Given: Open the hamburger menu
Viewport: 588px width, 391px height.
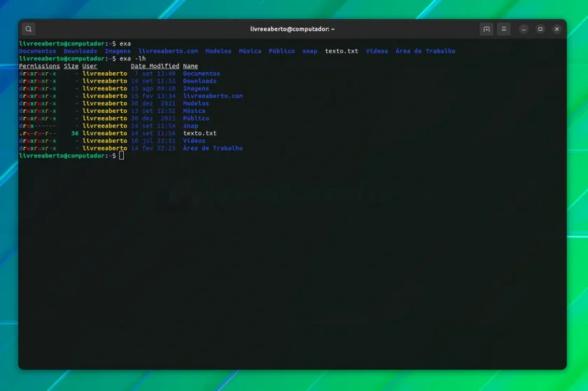Looking at the screenshot, I should (x=503, y=29).
